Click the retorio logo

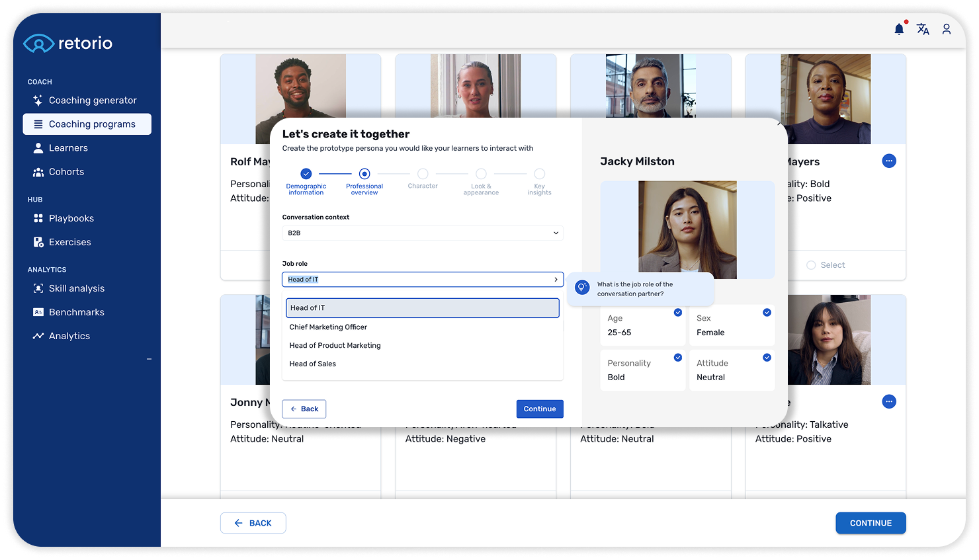68,44
